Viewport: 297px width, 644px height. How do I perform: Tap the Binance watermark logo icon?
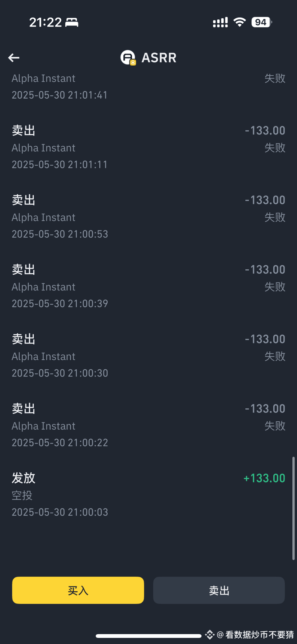pos(210,635)
